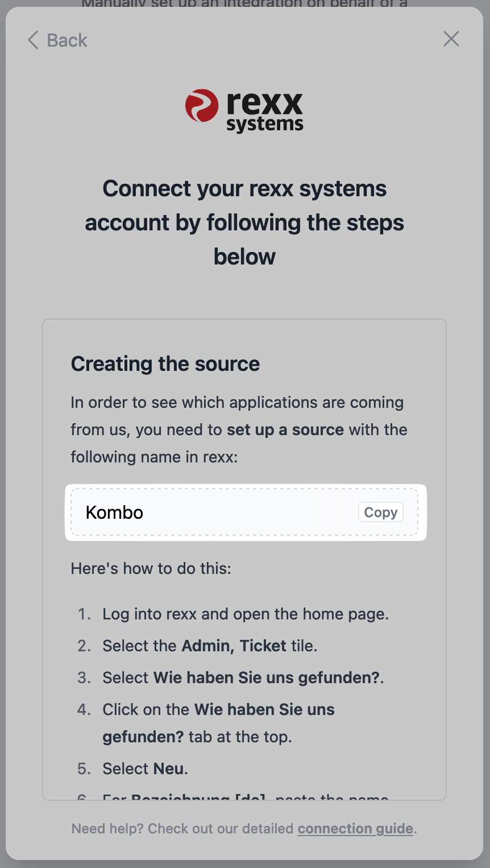Viewport: 490px width, 868px height.
Task: Click the 'In order to see which applications' paragraph
Action: pos(237,403)
